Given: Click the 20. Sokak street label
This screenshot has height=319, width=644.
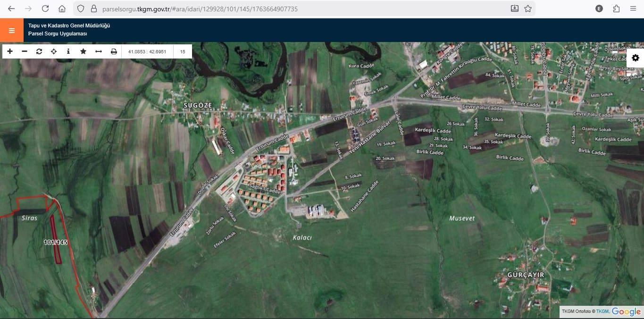Looking at the screenshot, I should pyautogui.click(x=385, y=159).
